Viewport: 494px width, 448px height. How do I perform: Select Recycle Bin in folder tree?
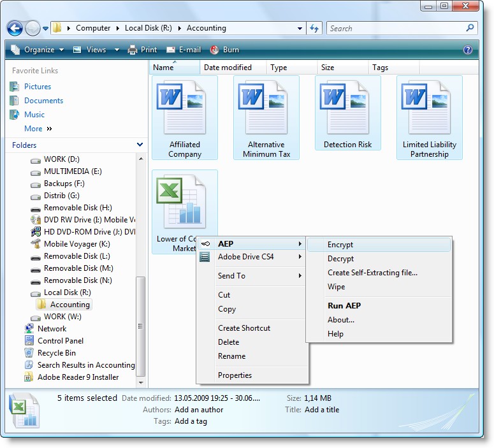[x=56, y=353]
